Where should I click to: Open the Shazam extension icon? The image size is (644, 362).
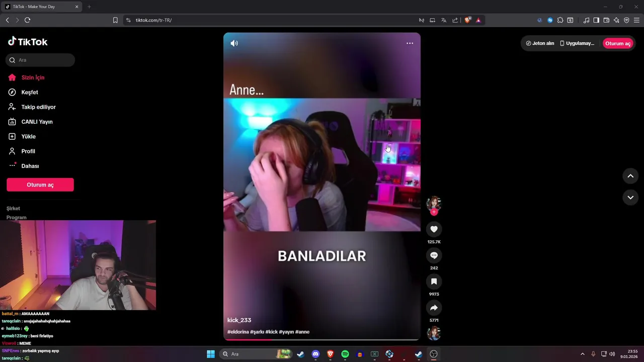click(550, 20)
